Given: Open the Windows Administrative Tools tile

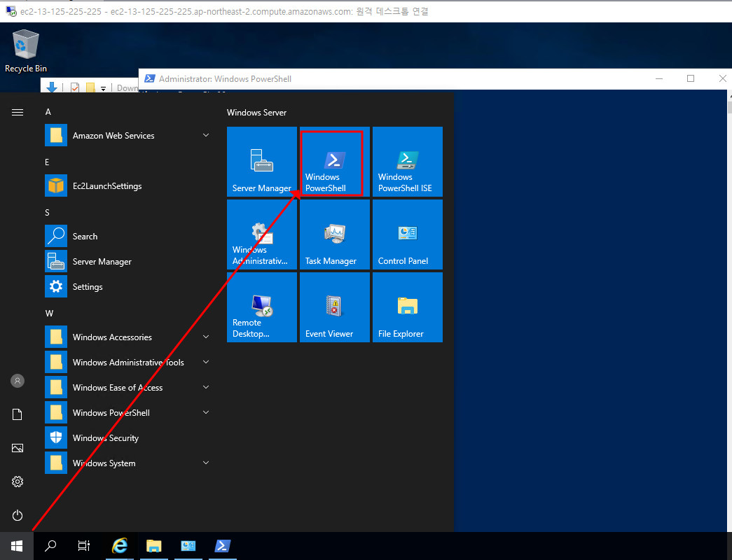Looking at the screenshot, I should point(262,234).
